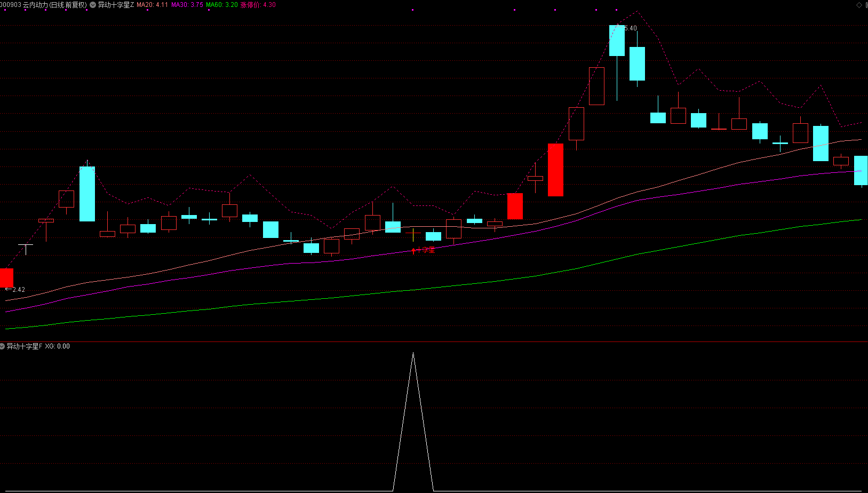Select the 异动十字星Z indicator name
Screen dimensions: 868x493
[x=116, y=5]
